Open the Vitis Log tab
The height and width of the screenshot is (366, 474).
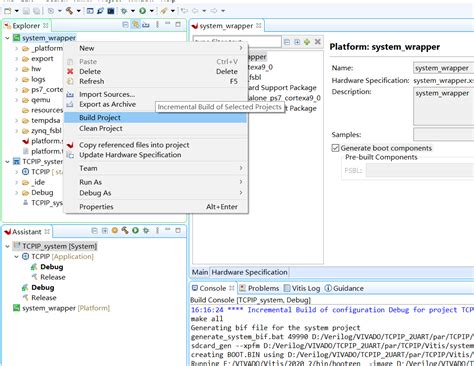coord(302,288)
